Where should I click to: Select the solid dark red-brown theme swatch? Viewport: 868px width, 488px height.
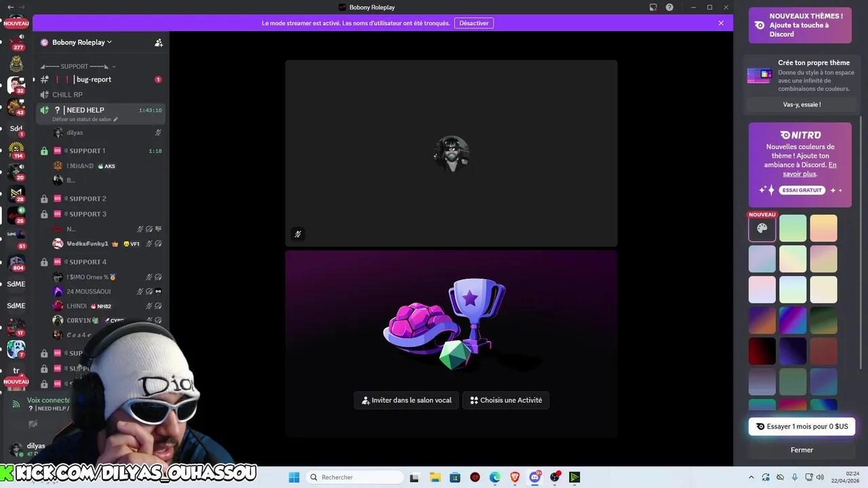click(823, 351)
